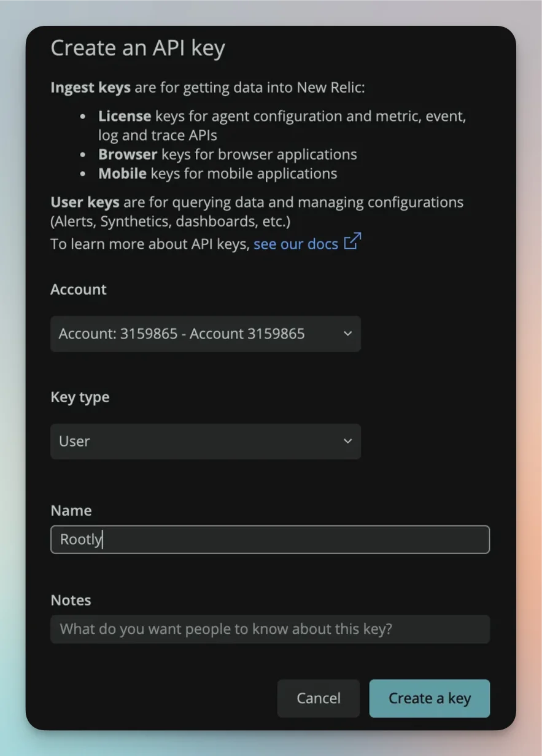Click the chevron in the Account selector
This screenshot has height=756, width=542.
click(347, 334)
